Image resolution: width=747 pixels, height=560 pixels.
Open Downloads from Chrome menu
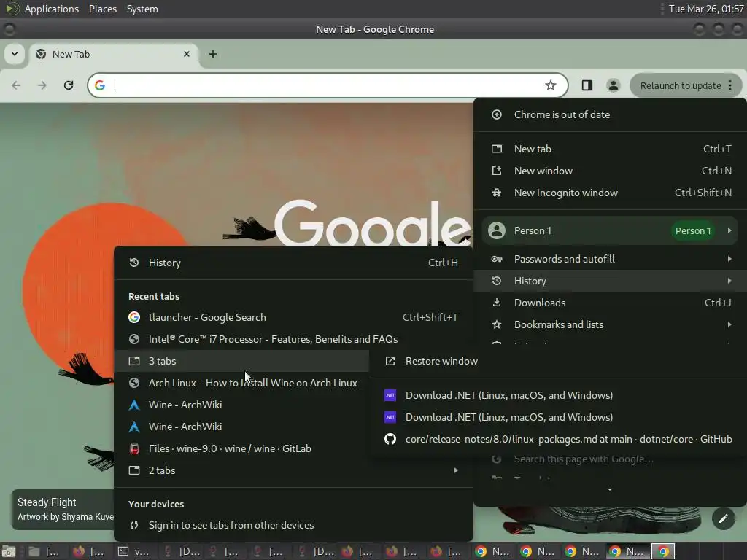click(x=610, y=303)
